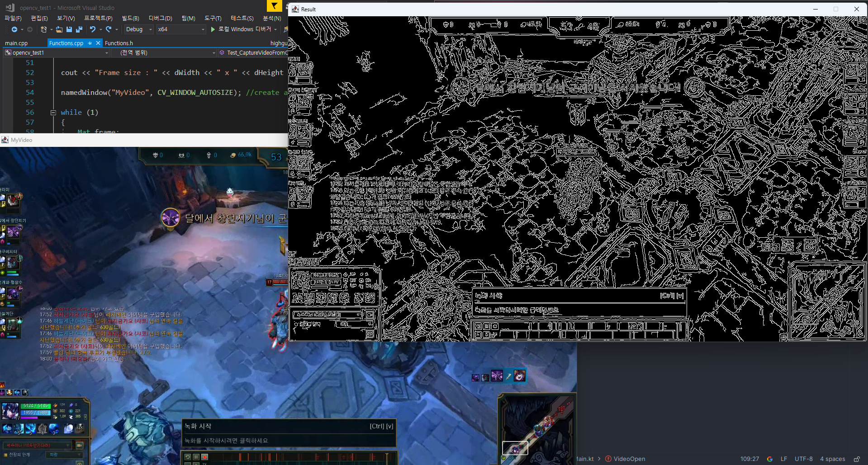
Task: Click the kill announcement champion icon in MyVideo
Action: tap(171, 218)
